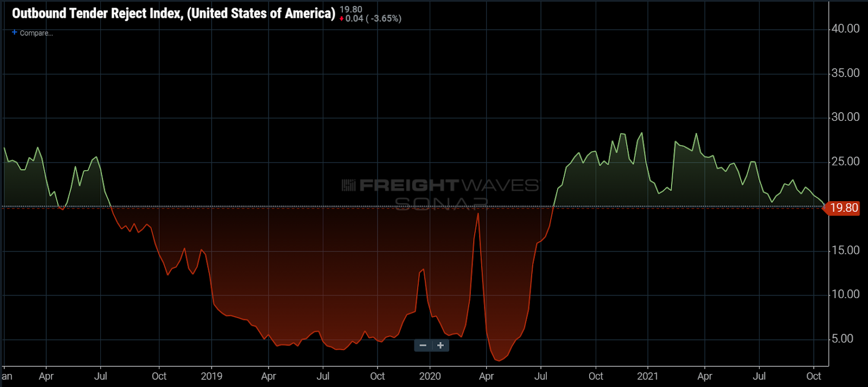Zoom in with the plus button

[x=441, y=345]
